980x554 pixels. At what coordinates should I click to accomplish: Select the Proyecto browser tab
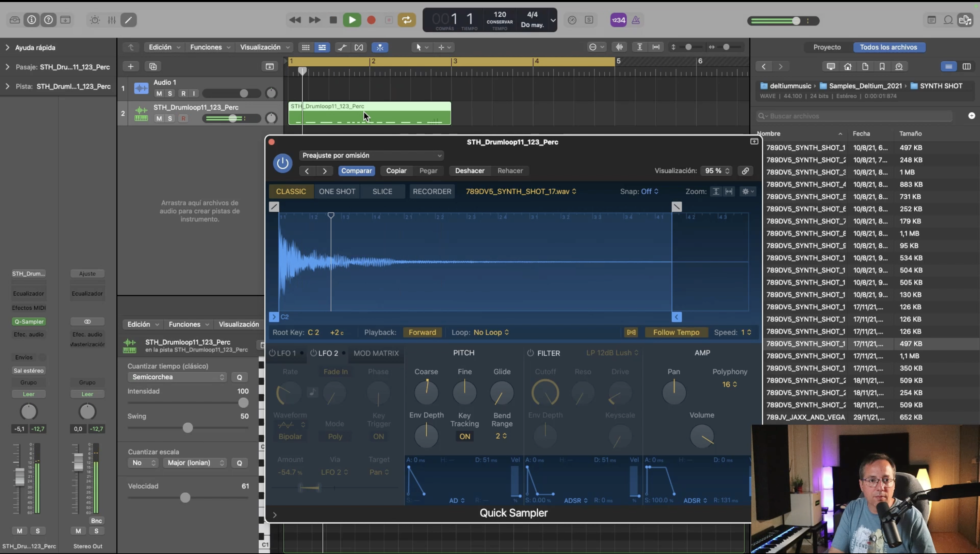[827, 47]
